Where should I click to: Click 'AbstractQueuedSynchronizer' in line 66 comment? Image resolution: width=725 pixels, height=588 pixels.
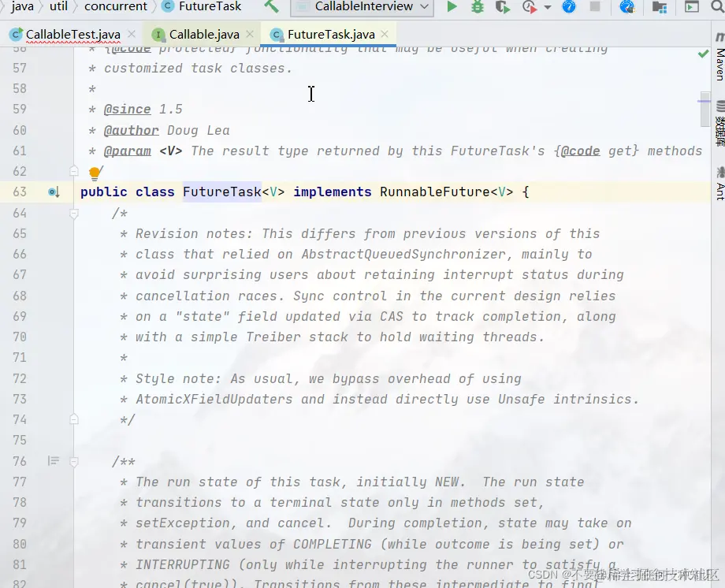pos(403,255)
